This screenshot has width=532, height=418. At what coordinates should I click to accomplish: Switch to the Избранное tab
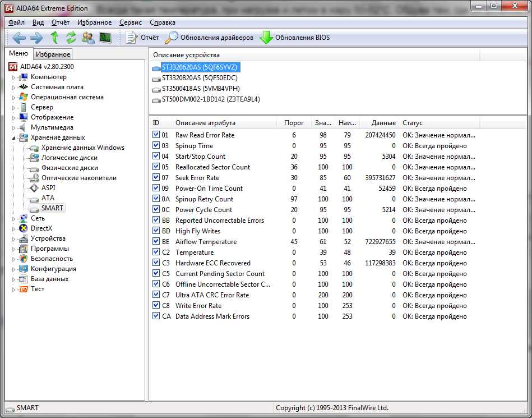53,54
